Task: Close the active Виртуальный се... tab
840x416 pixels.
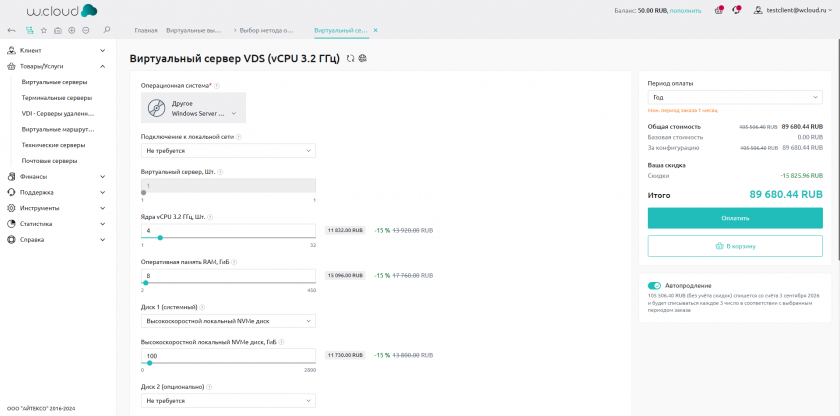Action: click(375, 31)
